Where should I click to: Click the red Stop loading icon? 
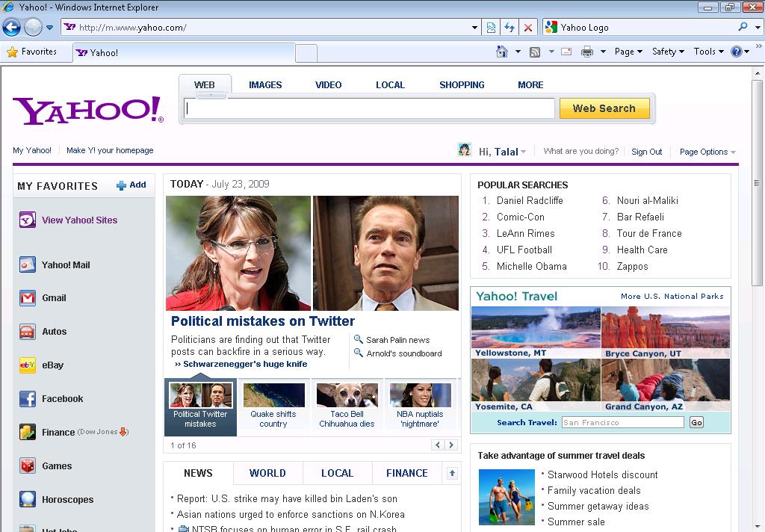(x=528, y=28)
